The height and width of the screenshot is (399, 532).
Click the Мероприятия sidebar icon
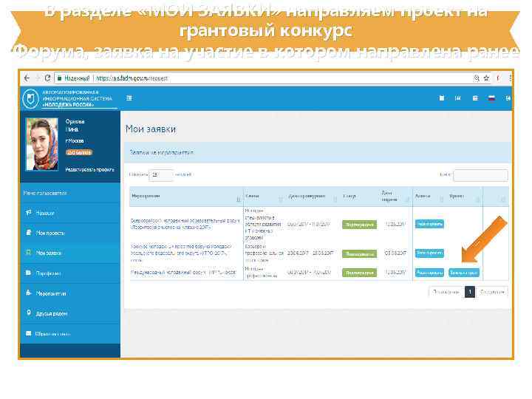(x=29, y=293)
